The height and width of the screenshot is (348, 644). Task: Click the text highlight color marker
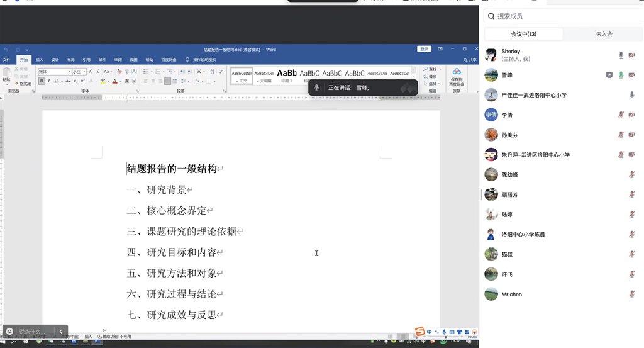pos(103,81)
